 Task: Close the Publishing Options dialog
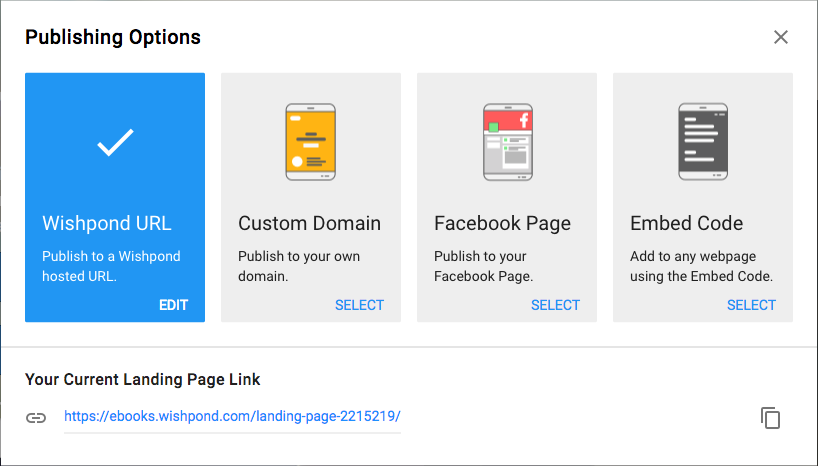coord(780,37)
